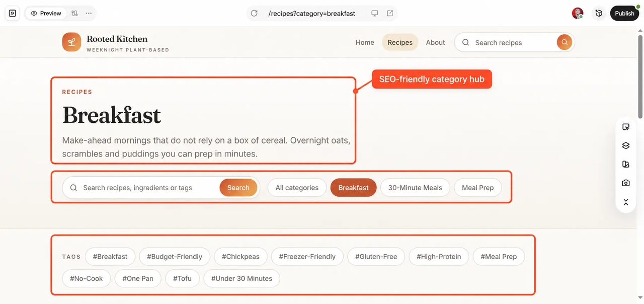Screen dimensions: 644x304
Task: Select the element picker tool in side toolbar
Action: [626, 127]
